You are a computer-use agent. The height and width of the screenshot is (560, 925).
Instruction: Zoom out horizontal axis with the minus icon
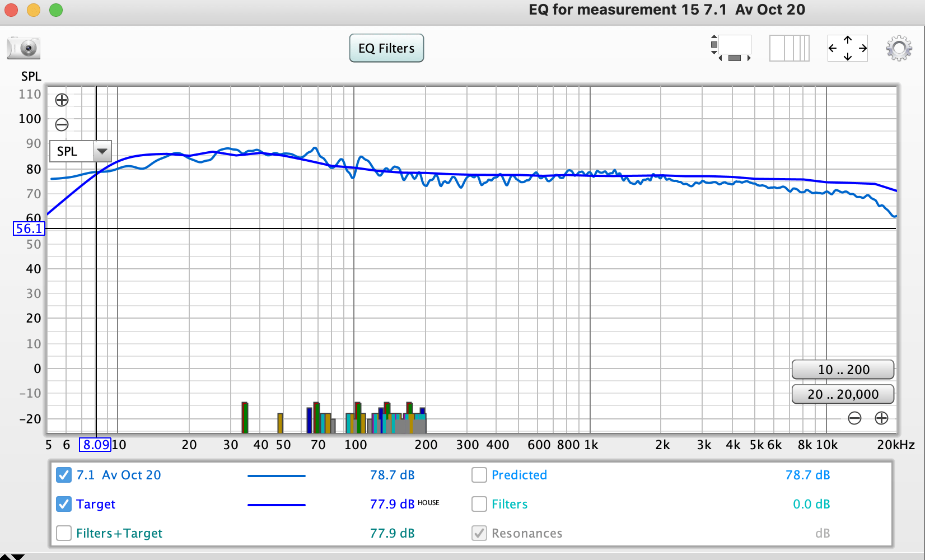tap(854, 418)
